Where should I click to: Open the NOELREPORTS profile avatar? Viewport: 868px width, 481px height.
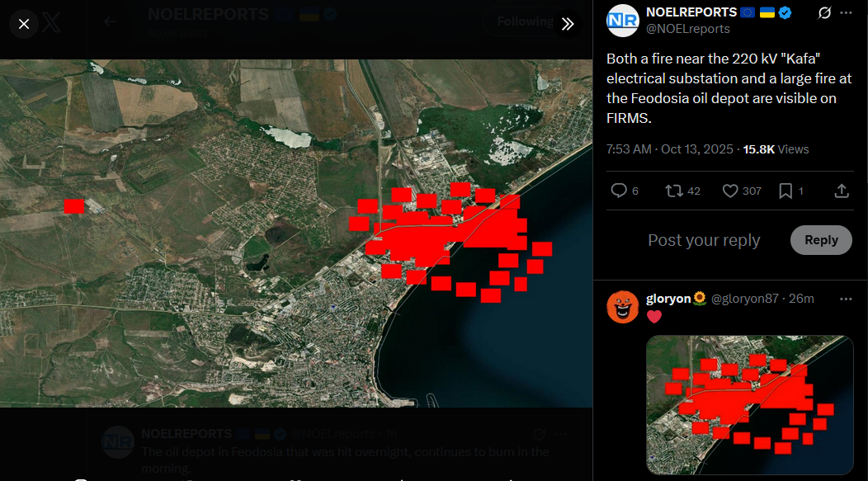623,21
